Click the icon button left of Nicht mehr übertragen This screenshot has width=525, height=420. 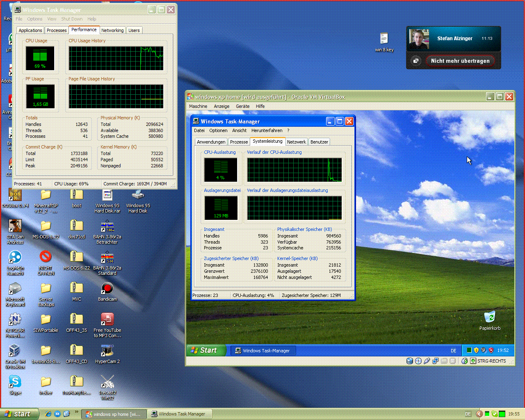click(416, 61)
